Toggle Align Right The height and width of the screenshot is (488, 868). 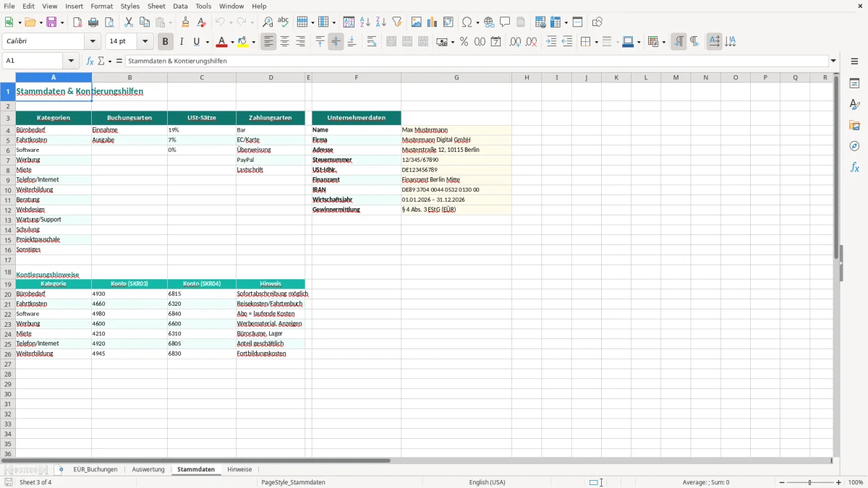pyautogui.click(x=300, y=42)
